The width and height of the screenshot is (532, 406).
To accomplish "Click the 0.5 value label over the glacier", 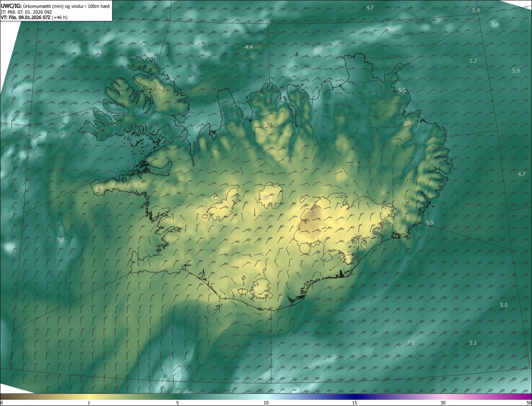I will coord(313,213).
